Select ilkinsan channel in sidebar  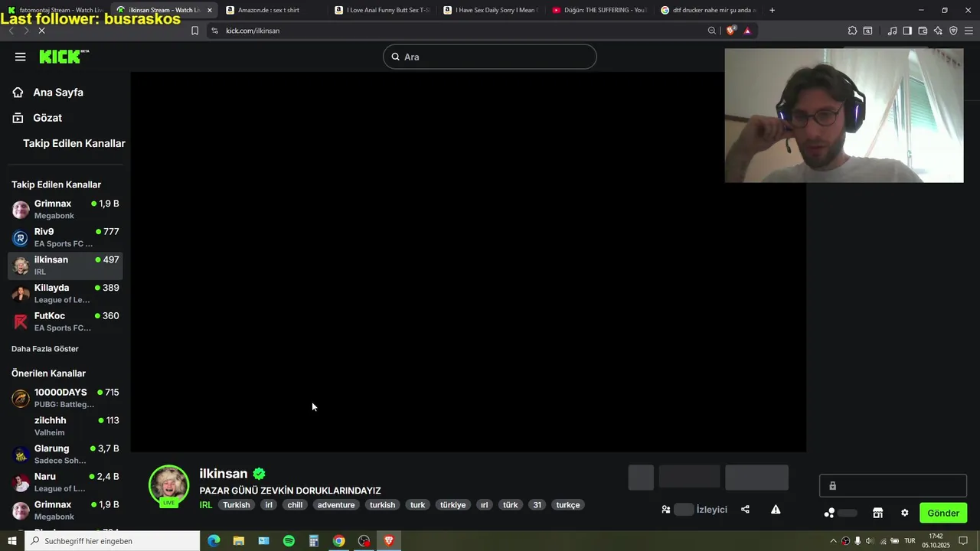66,266
